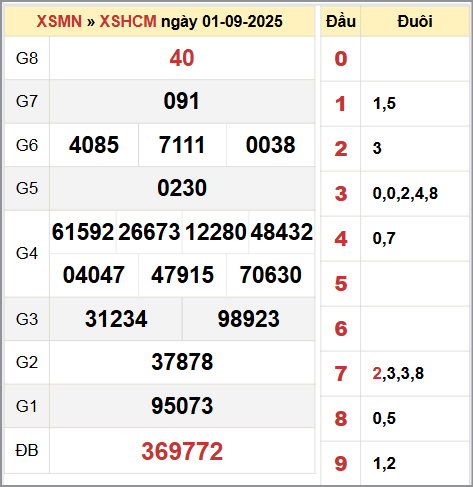Click the G2 row label
Screen dimensions: 473x487
(27, 362)
